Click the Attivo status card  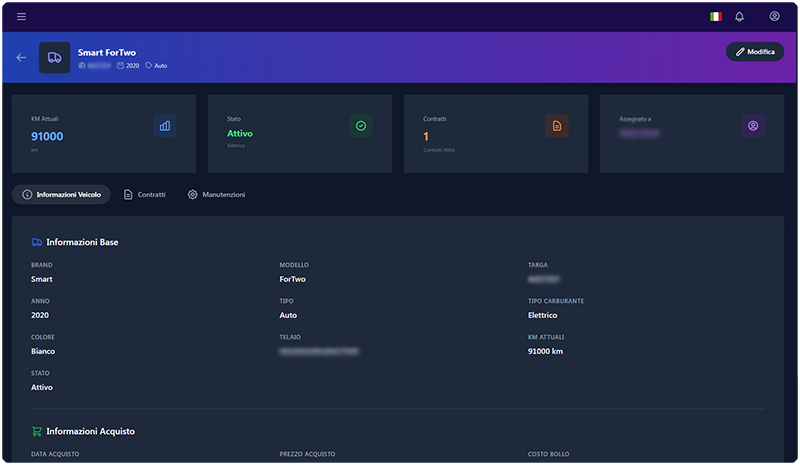coord(299,133)
